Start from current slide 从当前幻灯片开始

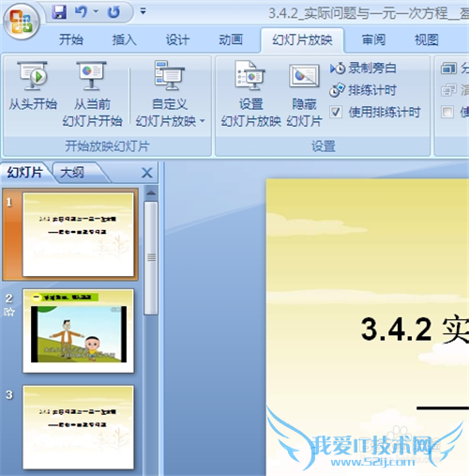point(92,94)
